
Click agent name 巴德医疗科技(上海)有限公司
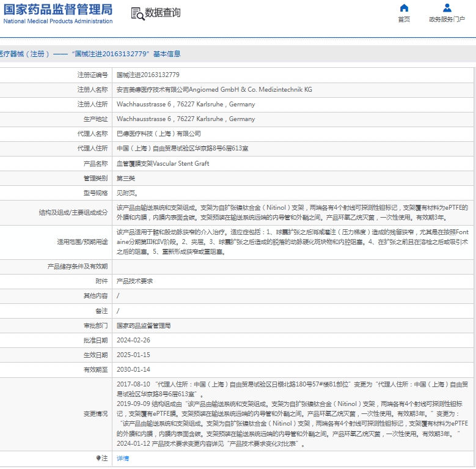tap(158, 134)
